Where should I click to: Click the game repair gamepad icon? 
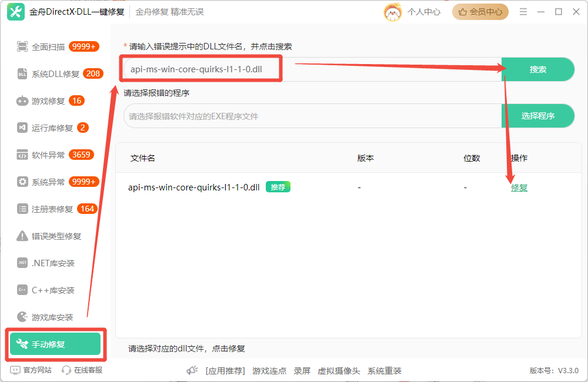pyautogui.click(x=22, y=101)
